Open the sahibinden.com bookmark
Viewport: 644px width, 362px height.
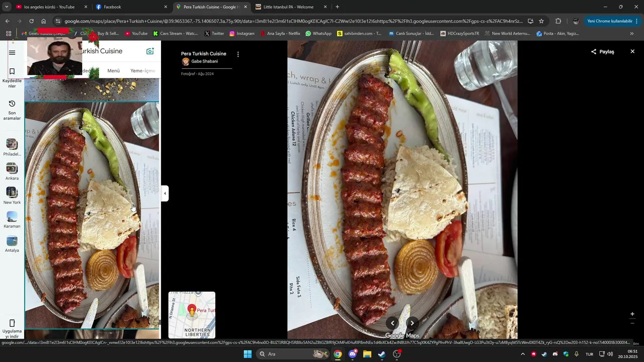coord(359,34)
